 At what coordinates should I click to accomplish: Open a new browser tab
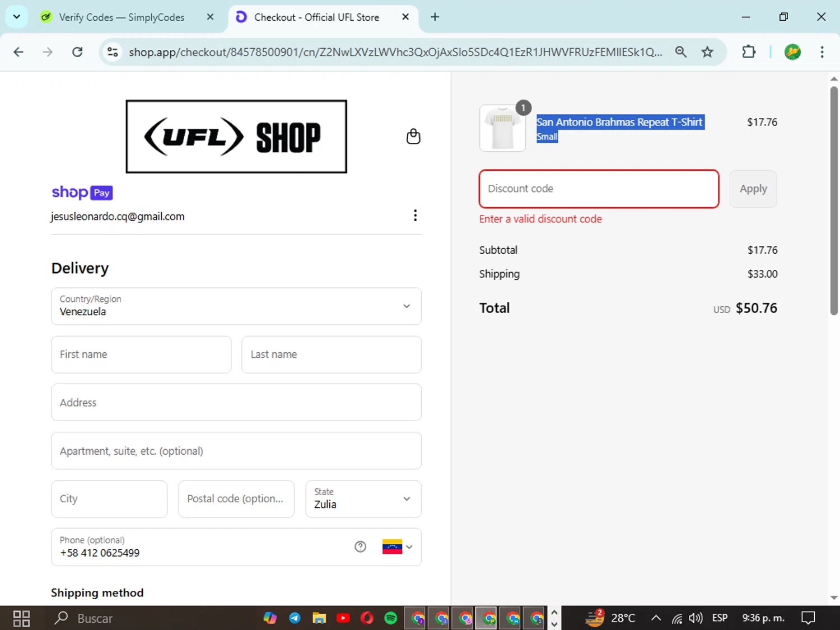click(x=435, y=17)
